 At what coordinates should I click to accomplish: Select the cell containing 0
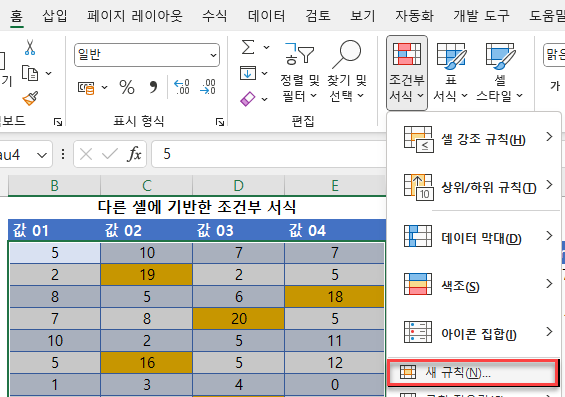(x=334, y=385)
